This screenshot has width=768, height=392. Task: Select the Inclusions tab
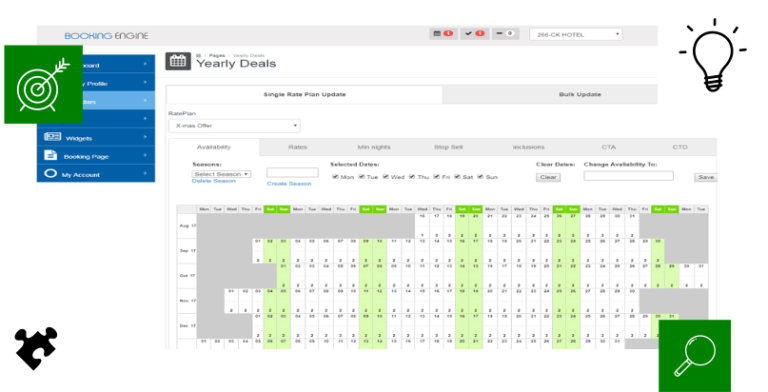[x=528, y=147]
